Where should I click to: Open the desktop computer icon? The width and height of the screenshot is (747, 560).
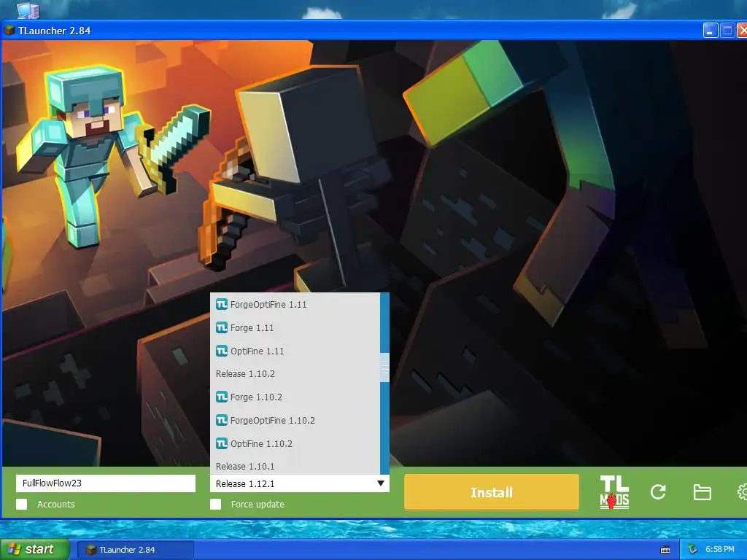(28, 9)
